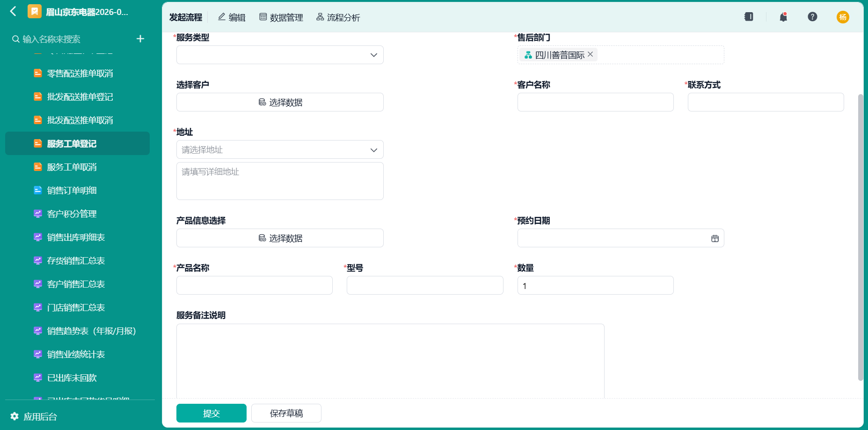This screenshot has width=868, height=430.
Task: Open calendar icon in 预约日期 field
Action: [715, 238]
